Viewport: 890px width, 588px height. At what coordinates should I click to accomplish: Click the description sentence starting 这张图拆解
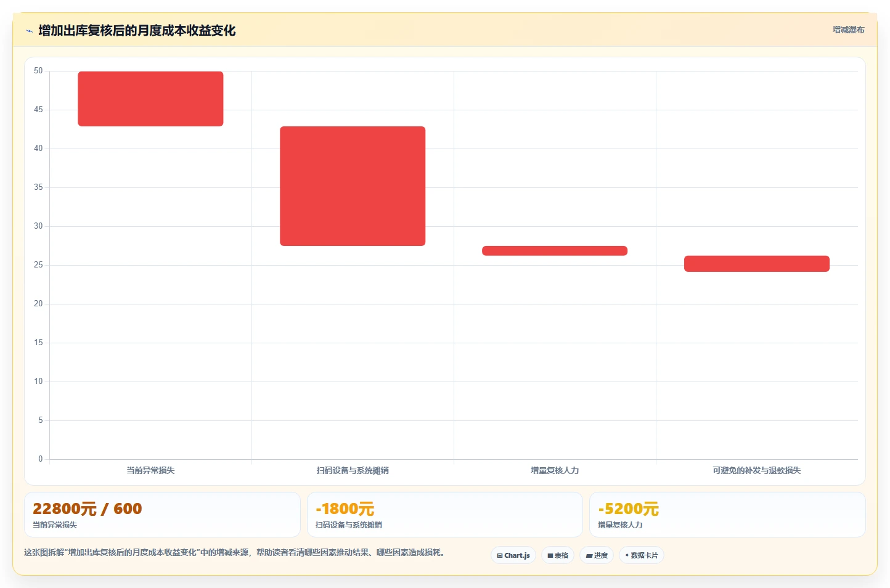[234, 552]
